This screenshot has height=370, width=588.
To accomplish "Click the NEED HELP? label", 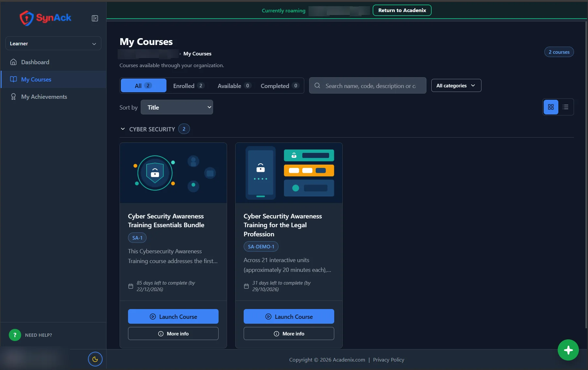I will [38, 335].
